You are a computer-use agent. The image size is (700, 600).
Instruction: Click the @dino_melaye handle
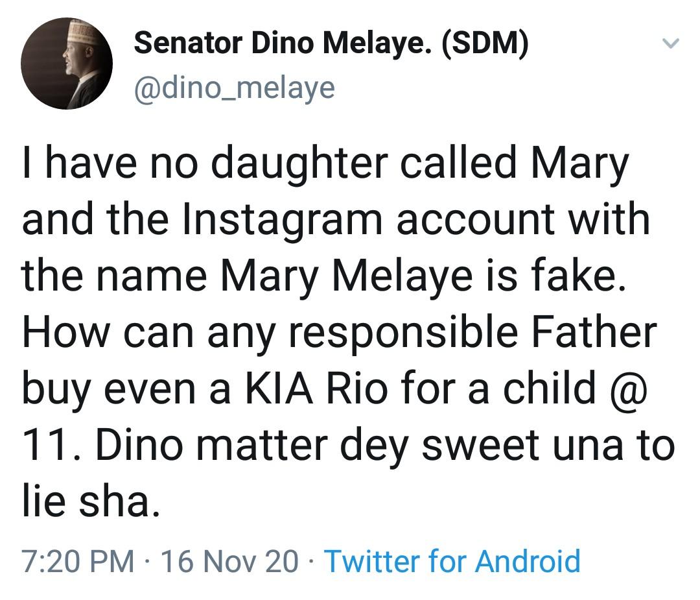pos(234,86)
